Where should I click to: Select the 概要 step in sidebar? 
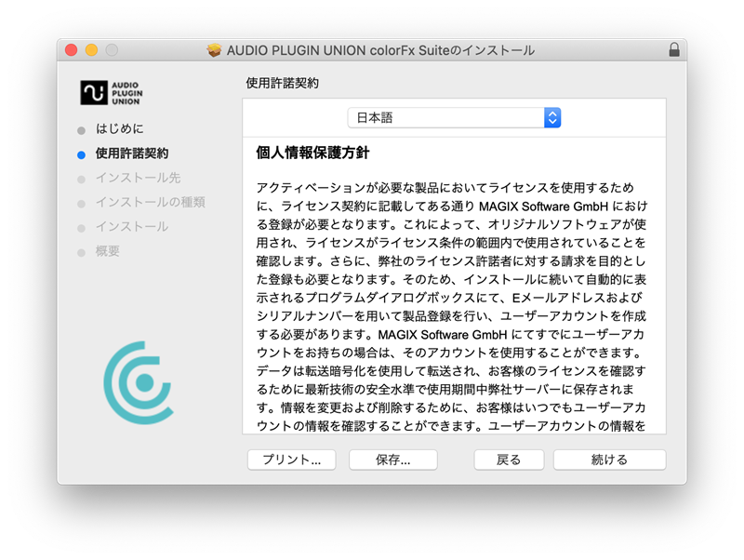pyautogui.click(x=107, y=251)
